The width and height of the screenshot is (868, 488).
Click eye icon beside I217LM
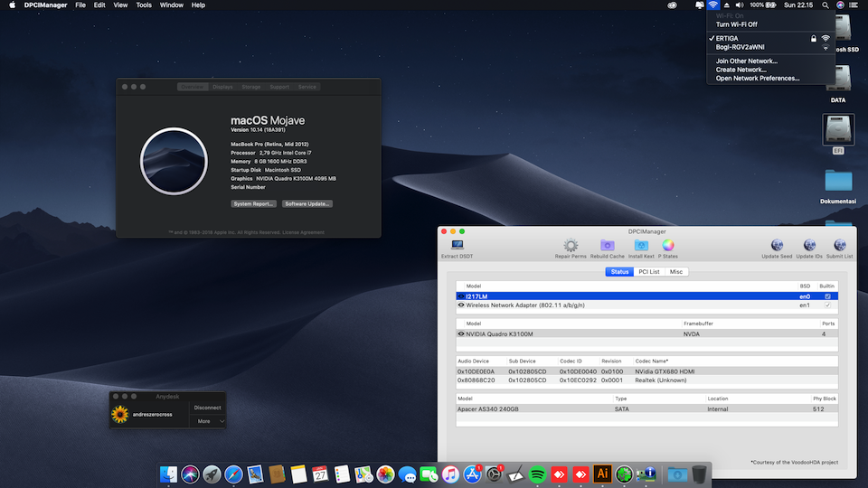click(460, 296)
